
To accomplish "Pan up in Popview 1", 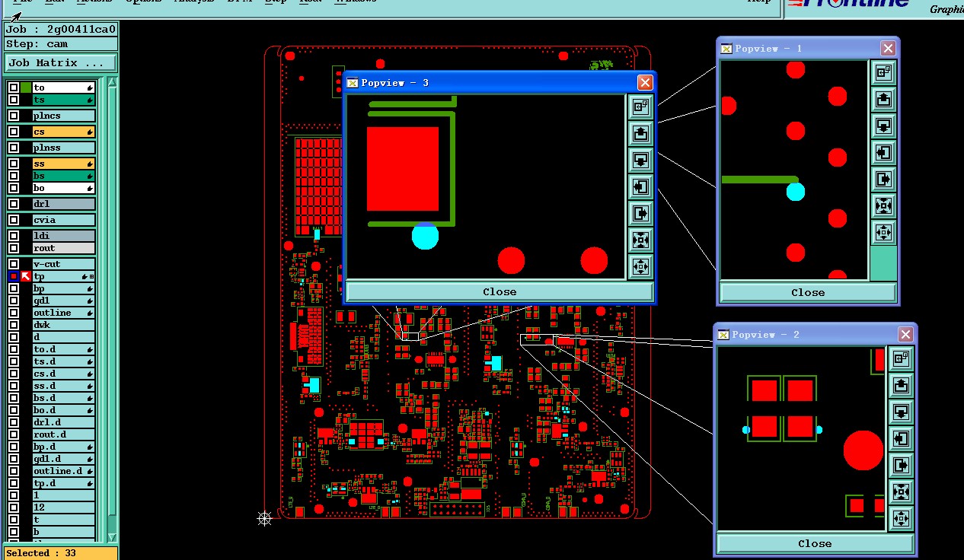I will (883, 100).
